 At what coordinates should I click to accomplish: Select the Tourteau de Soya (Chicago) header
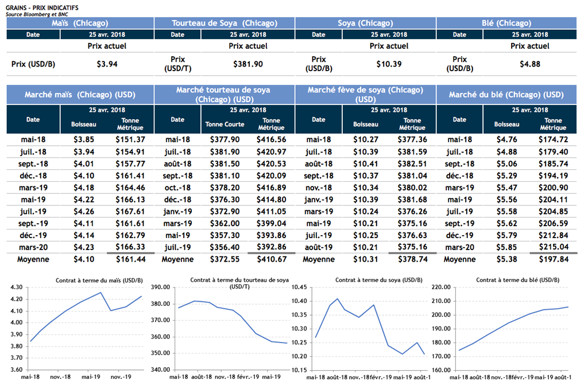coord(225,23)
